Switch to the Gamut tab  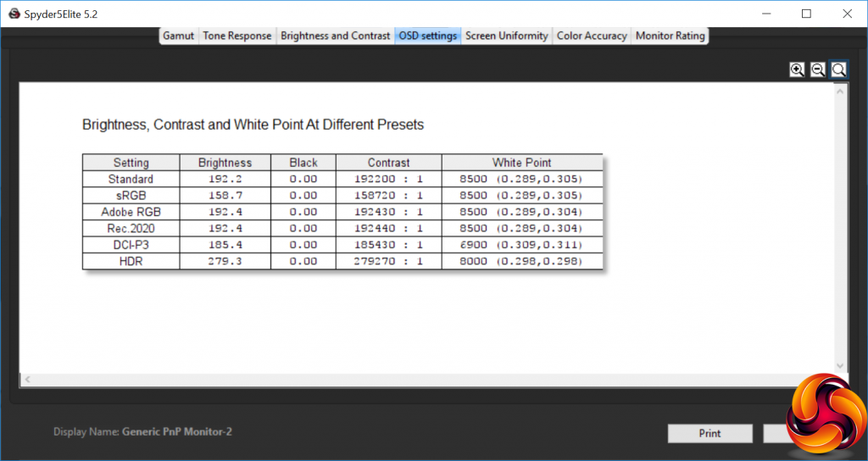click(x=178, y=36)
